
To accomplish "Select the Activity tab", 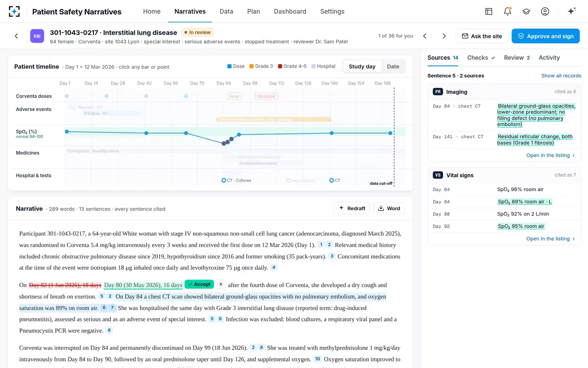I will (549, 58).
